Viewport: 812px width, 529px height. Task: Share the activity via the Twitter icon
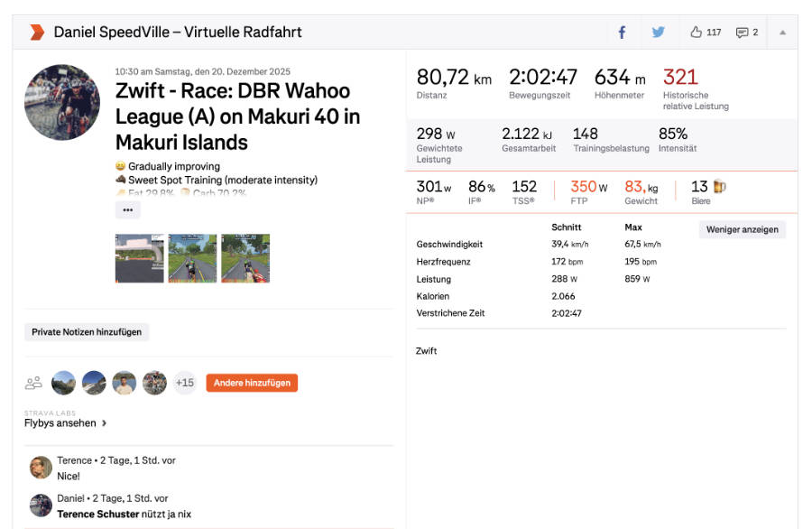tap(658, 32)
